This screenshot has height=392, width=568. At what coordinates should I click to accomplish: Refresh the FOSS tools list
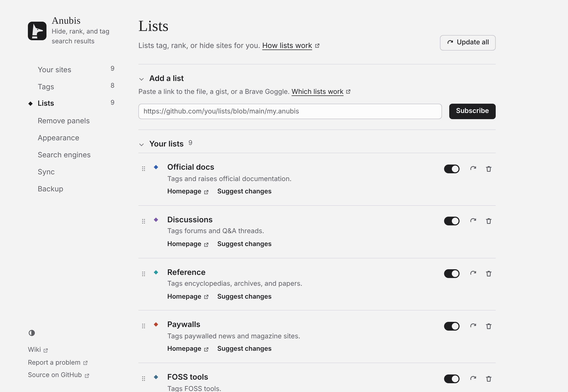tap(473, 379)
